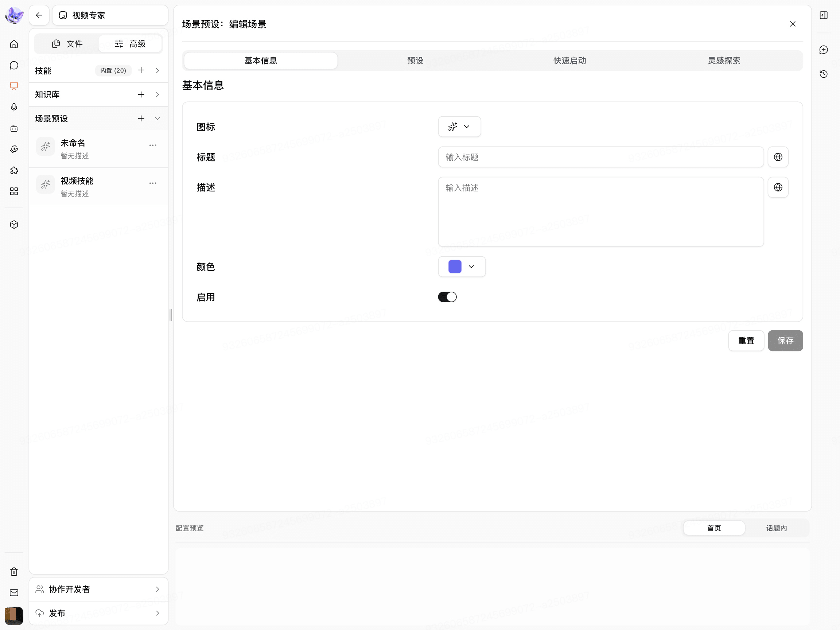The width and height of the screenshot is (840, 630).
Task: Open the 颜色 color dropdown
Action: 462,267
